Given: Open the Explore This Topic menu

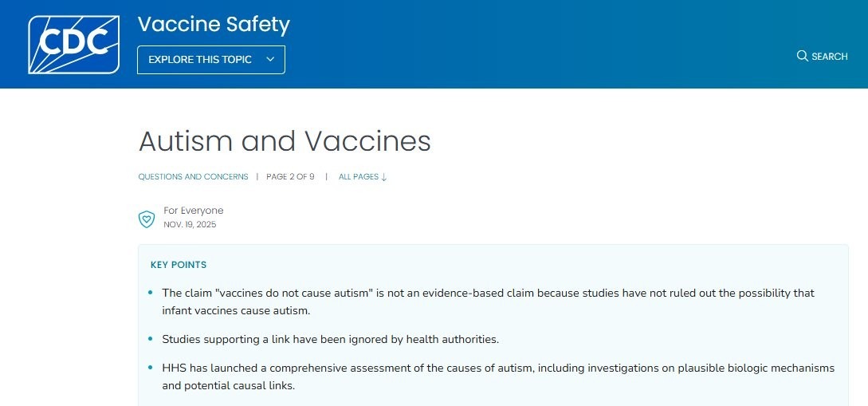Looking at the screenshot, I should click(211, 60).
